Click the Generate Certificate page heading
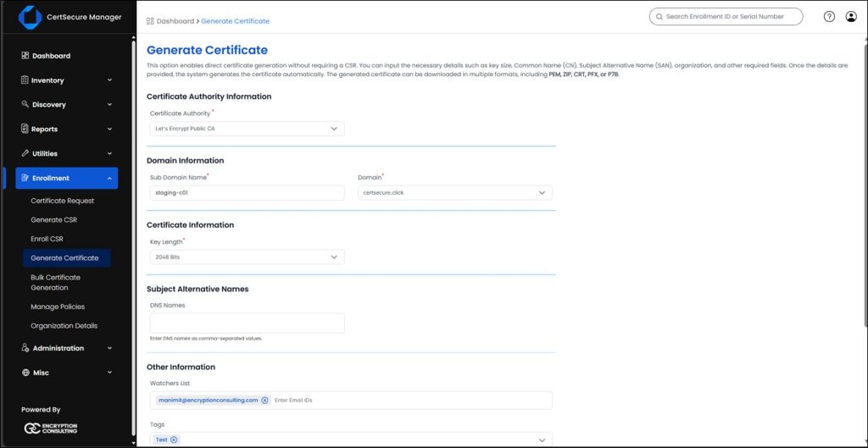868x448 pixels. click(207, 50)
